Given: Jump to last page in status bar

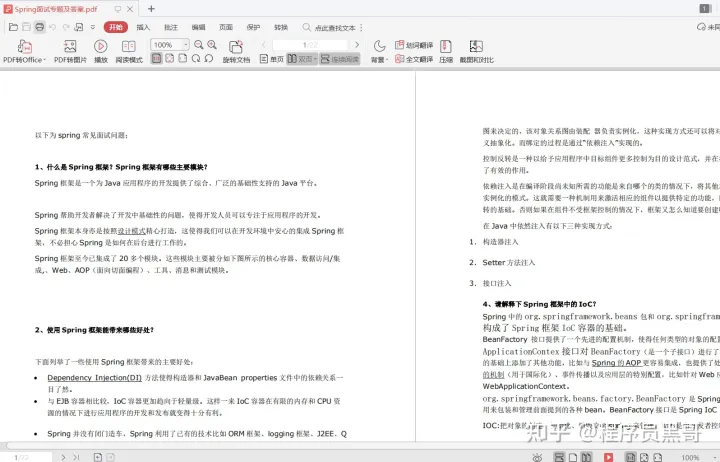Looking at the screenshot, I should pos(76,457).
